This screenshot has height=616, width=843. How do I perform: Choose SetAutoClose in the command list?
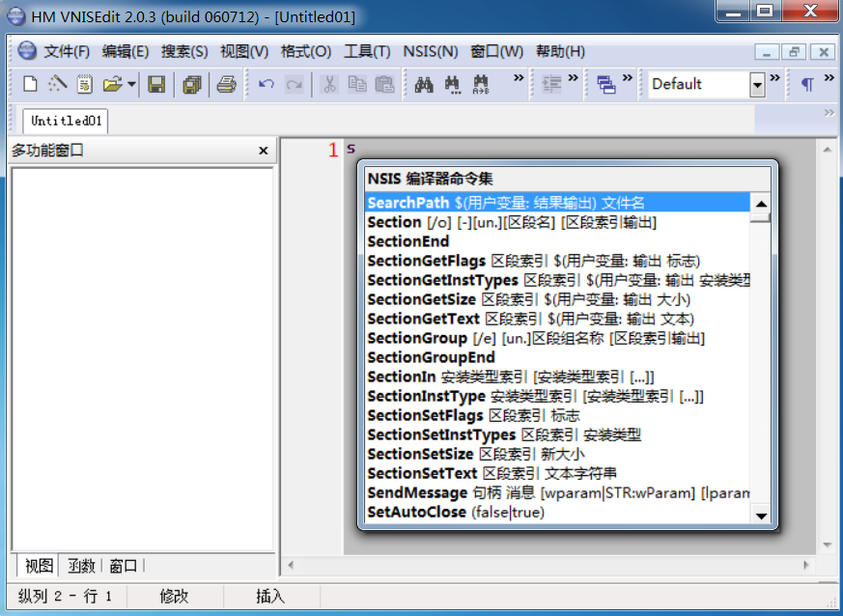(557, 513)
